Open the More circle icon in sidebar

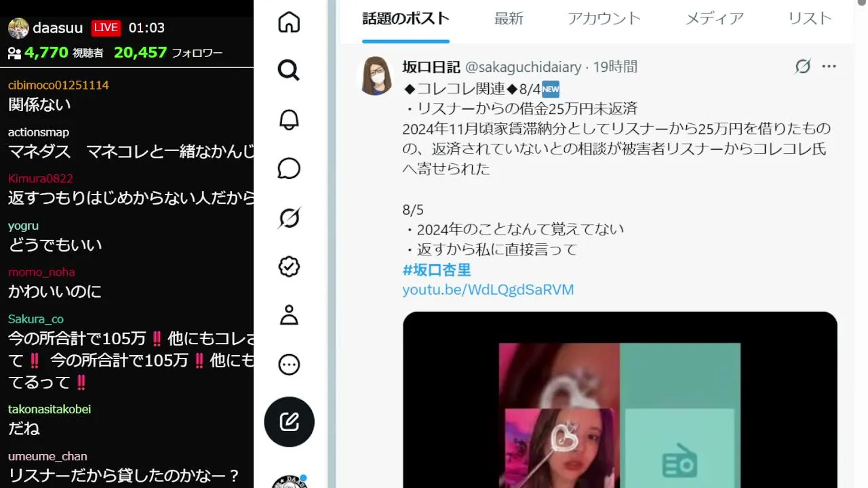point(289,365)
